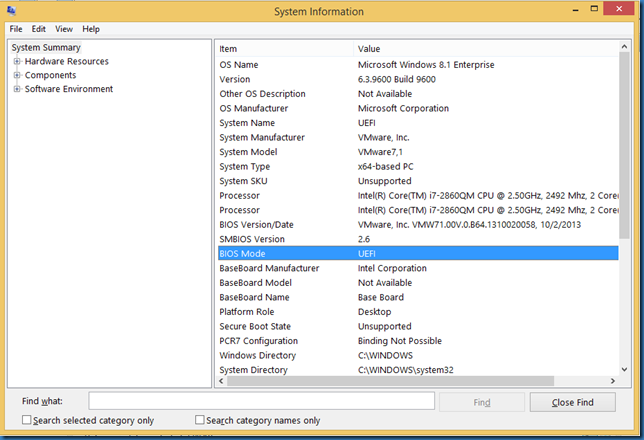Click the 6.3.9600 Build 9600 value

click(x=397, y=79)
